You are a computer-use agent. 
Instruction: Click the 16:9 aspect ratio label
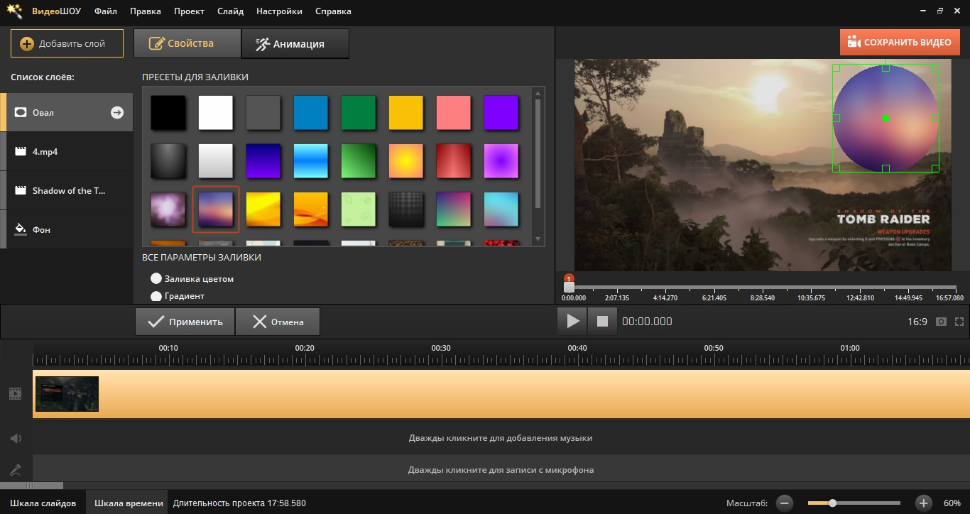click(917, 322)
